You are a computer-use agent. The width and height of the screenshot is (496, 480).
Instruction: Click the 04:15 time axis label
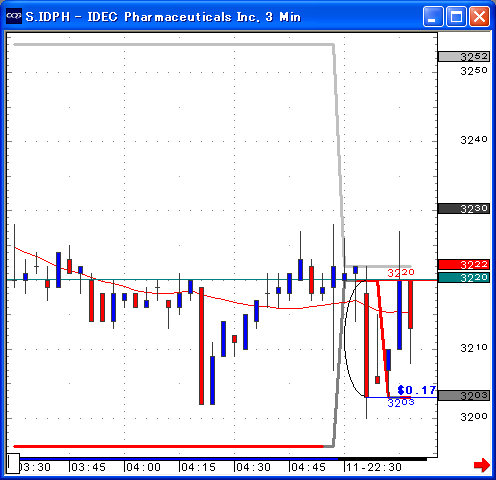198,467
